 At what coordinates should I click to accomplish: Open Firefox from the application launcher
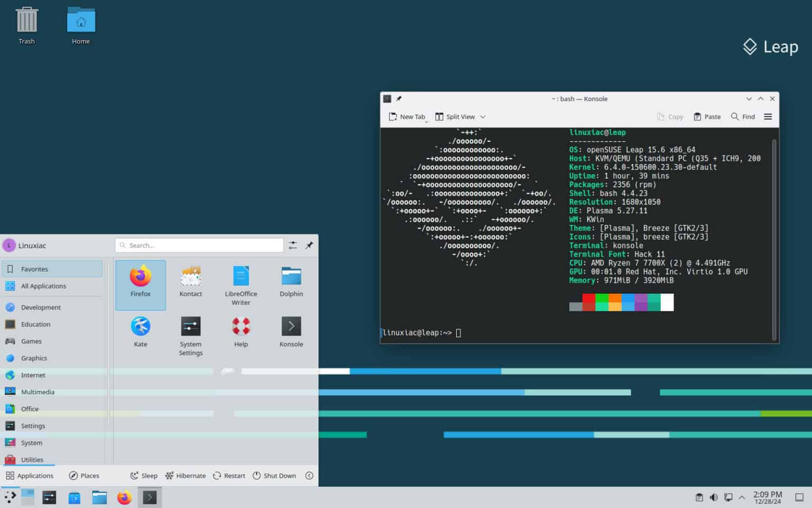click(x=140, y=285)
